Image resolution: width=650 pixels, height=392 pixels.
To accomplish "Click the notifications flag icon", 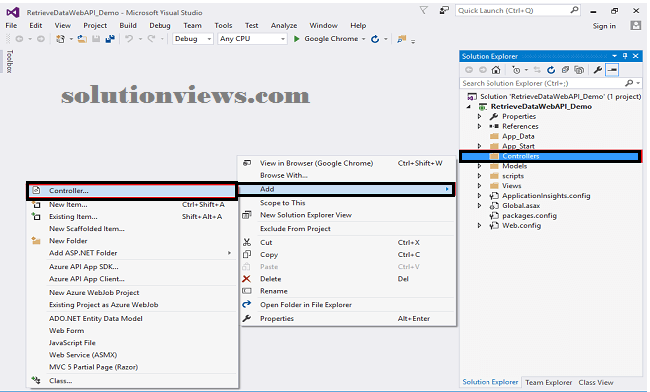I will pyautogui.click(x=424, y=10).
